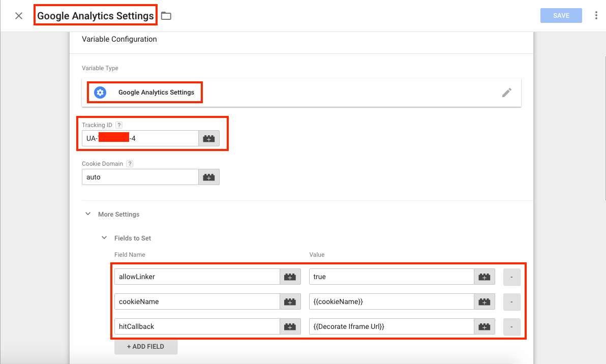Click the blue gear variable type icon
The image size is (606, 364).
[100, 93]
